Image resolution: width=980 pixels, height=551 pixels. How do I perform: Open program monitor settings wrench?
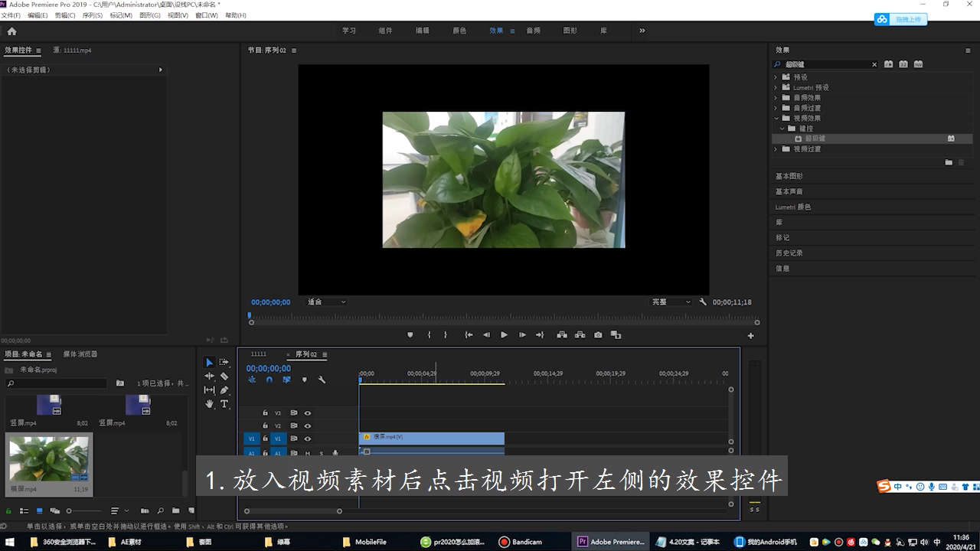point(703,302)
